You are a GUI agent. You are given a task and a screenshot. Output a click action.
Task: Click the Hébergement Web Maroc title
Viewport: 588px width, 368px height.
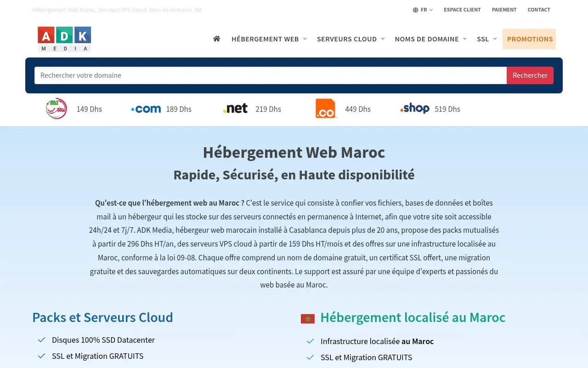tap(294, 152)
